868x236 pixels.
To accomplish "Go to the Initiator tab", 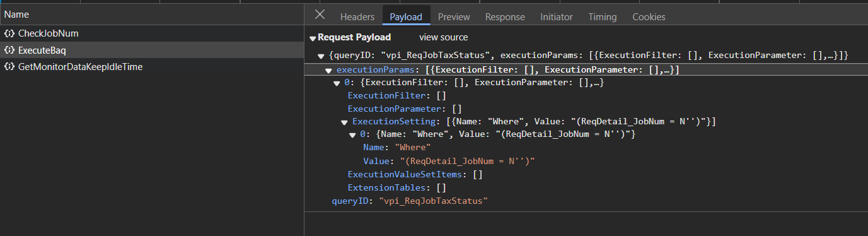I will [x=557, y=17].
